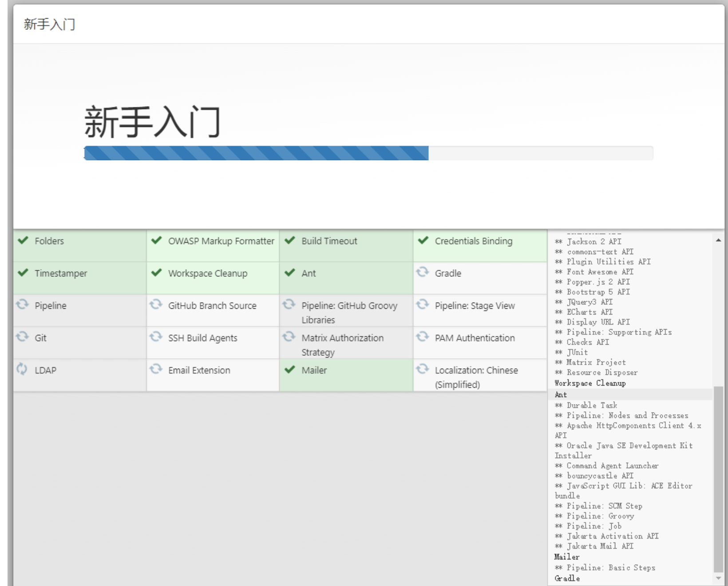Click the Durable Task log line
Image resolution: width=728 pixels, height=586 pixels.
click(586, 405)
